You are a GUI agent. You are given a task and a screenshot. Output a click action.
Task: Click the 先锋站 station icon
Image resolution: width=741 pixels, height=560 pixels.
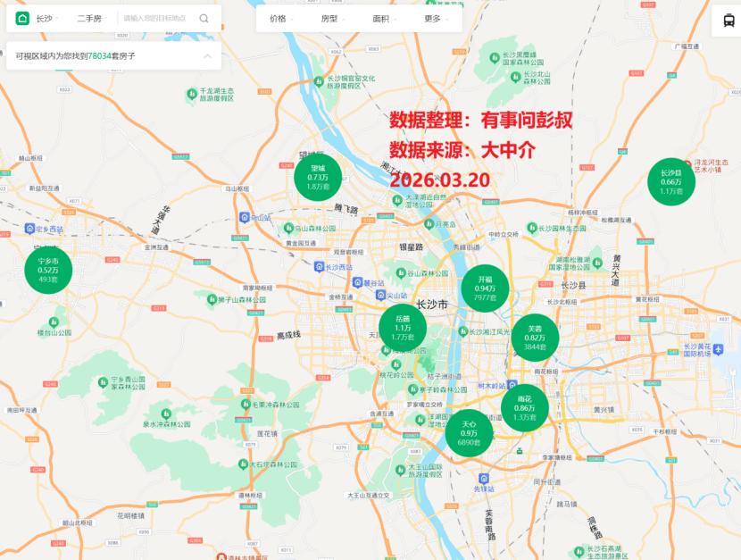[478, 477]
